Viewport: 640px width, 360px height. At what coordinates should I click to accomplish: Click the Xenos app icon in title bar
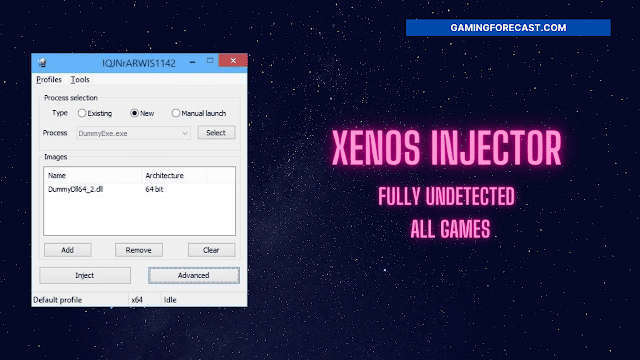42,62
